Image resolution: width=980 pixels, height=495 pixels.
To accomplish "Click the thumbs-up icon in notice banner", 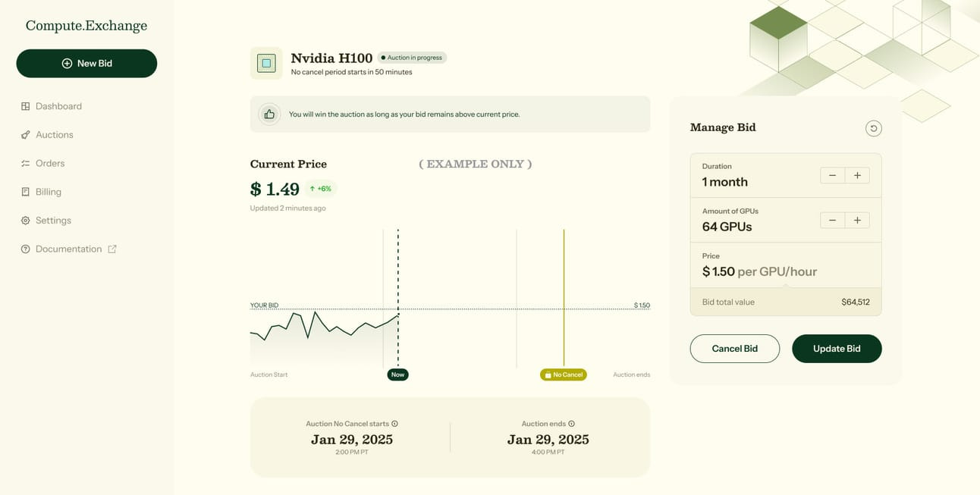I will [269, 114].
